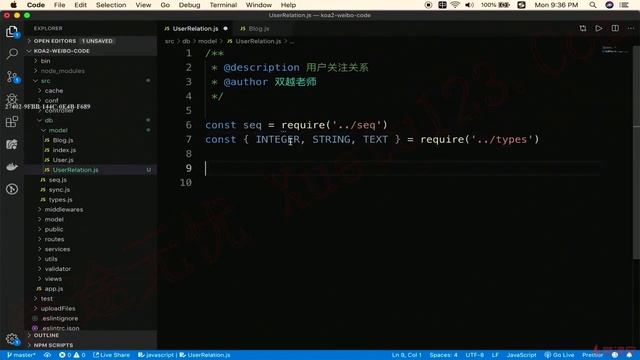Open the Manage settings gear
Screen dimensions: 640x360
click(12, 339)
